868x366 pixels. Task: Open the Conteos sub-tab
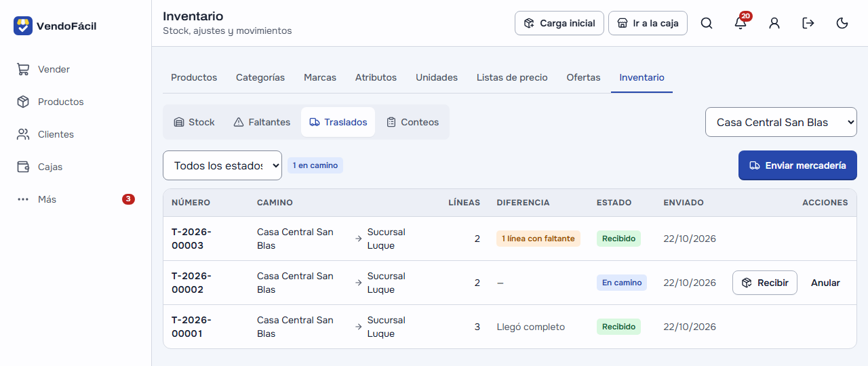coord(412,122)
